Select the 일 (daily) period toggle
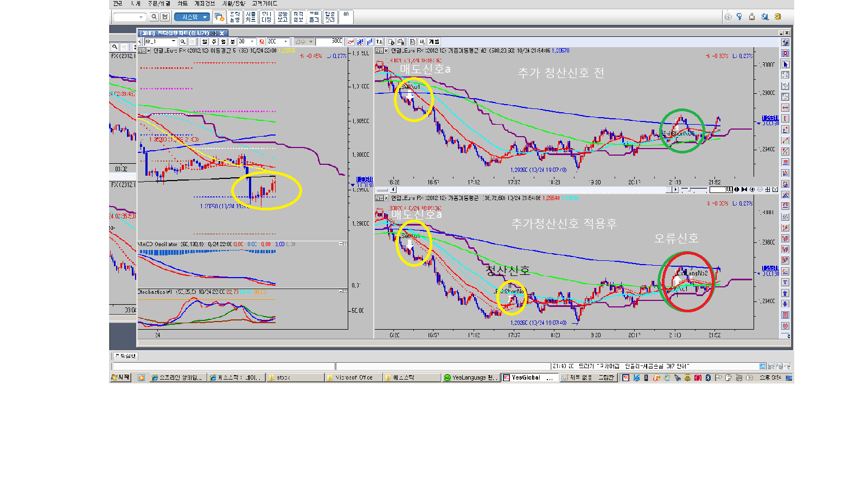This screenshot has width=868, height=488. coord(205,42)
